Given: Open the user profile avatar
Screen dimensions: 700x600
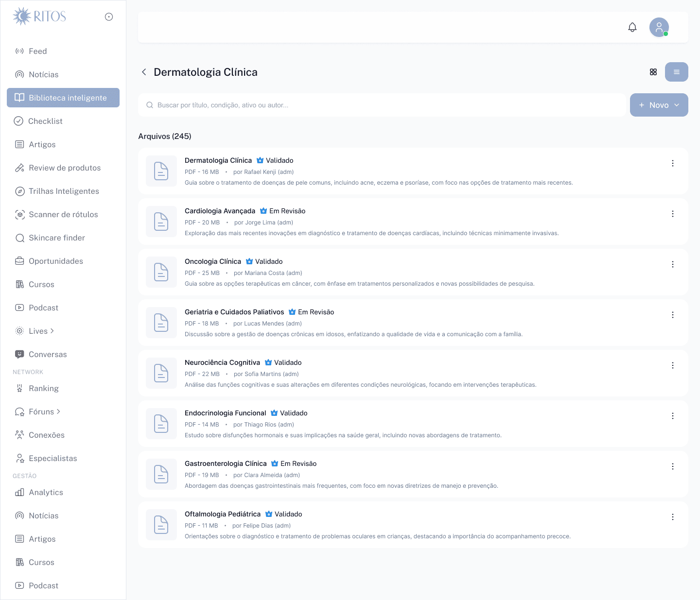Looking at the screenshot, I should tap(659, 27).
